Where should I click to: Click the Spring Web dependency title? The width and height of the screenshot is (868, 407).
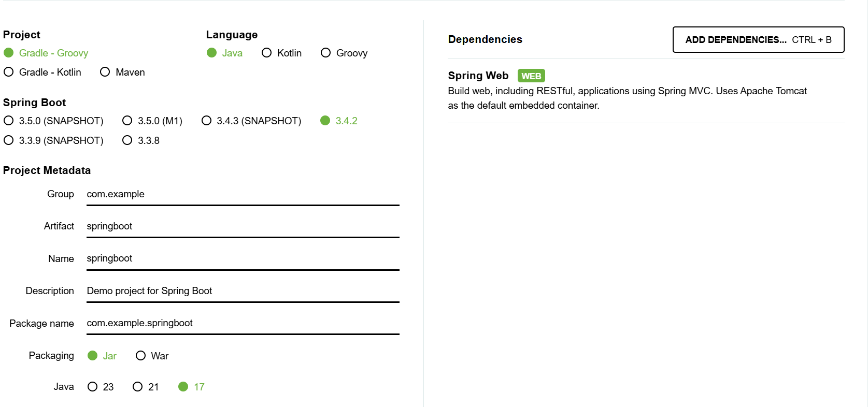click(x=478, y=76)
